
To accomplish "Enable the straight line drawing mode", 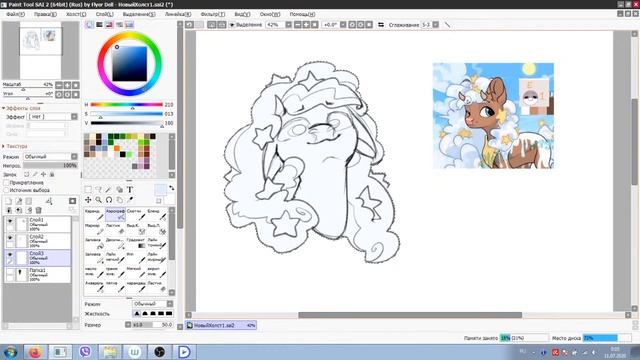I will coord(447,25).
